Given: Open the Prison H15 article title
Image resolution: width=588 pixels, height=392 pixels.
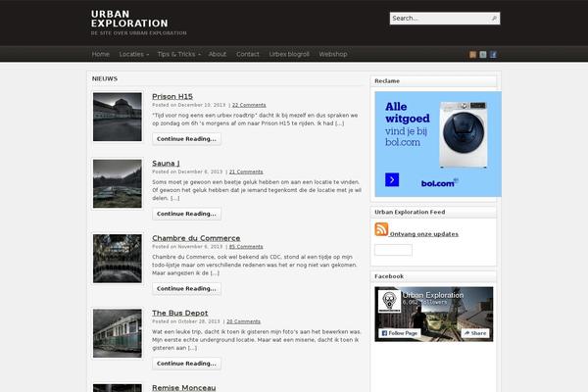Looking at the screenshot, I should tap(172, 96).
